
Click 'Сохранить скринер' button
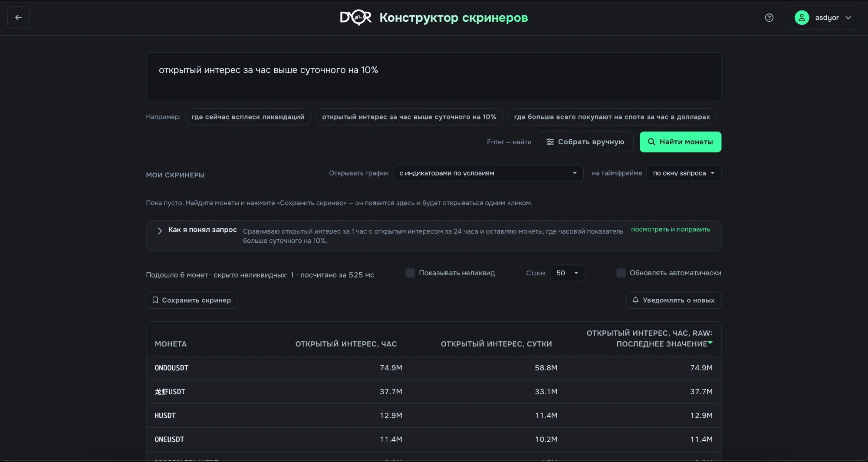[192, 300]
